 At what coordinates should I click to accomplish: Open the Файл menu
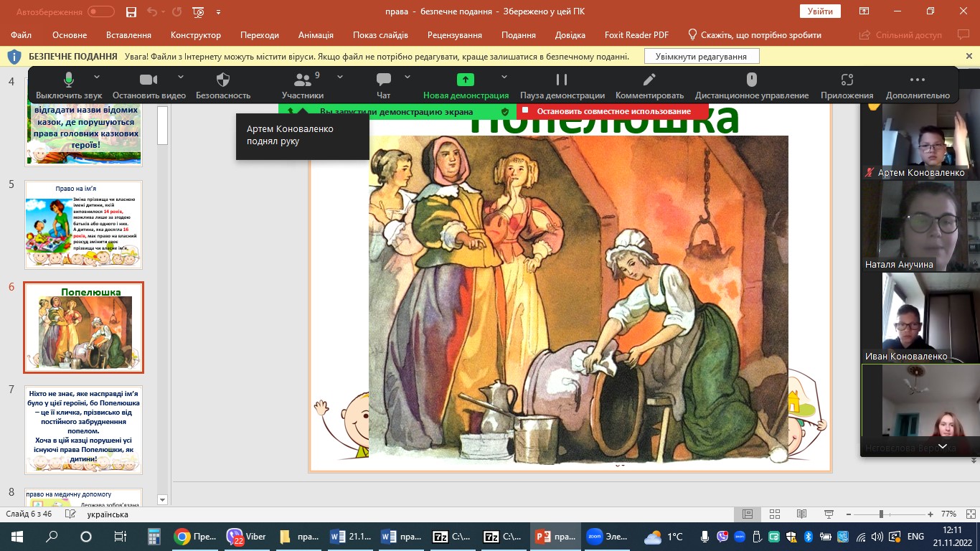(21, 34)
